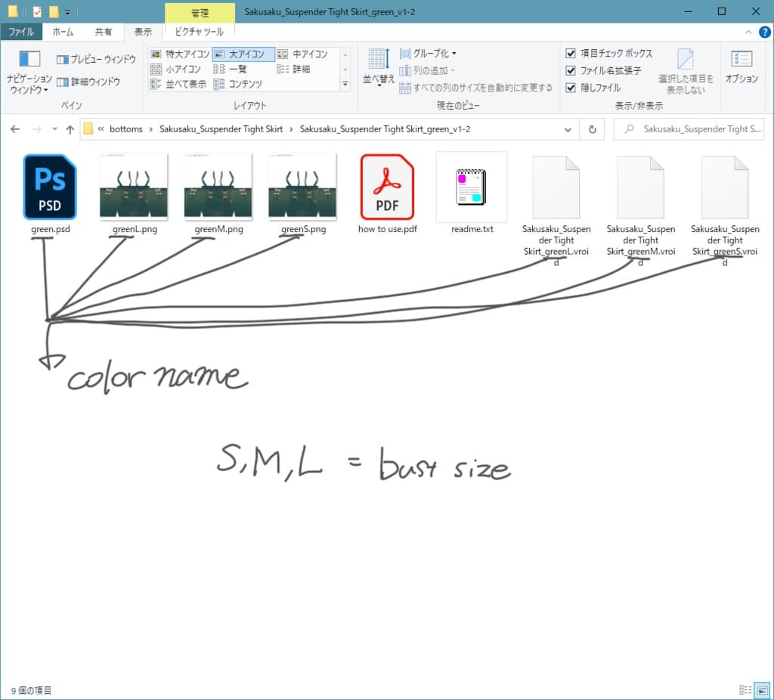774x700 pixels.
Task: Click the hidden breadcrumb overflow chevrons
Action: click(x=101, y=129)
